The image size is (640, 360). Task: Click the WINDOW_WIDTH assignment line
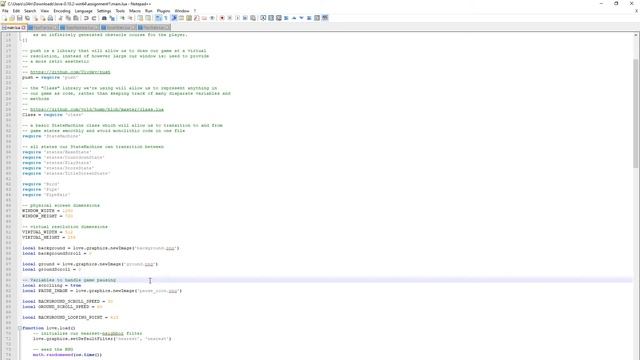(x=47, y=211)
